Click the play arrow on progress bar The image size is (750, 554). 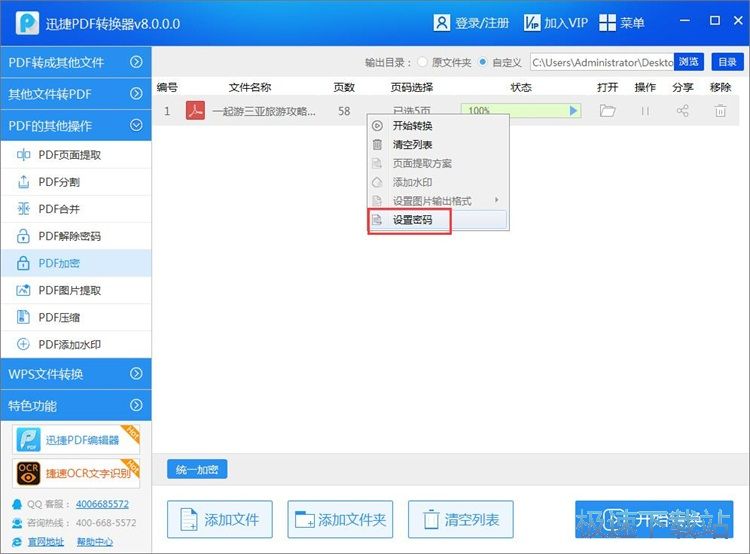pos(573,111)
